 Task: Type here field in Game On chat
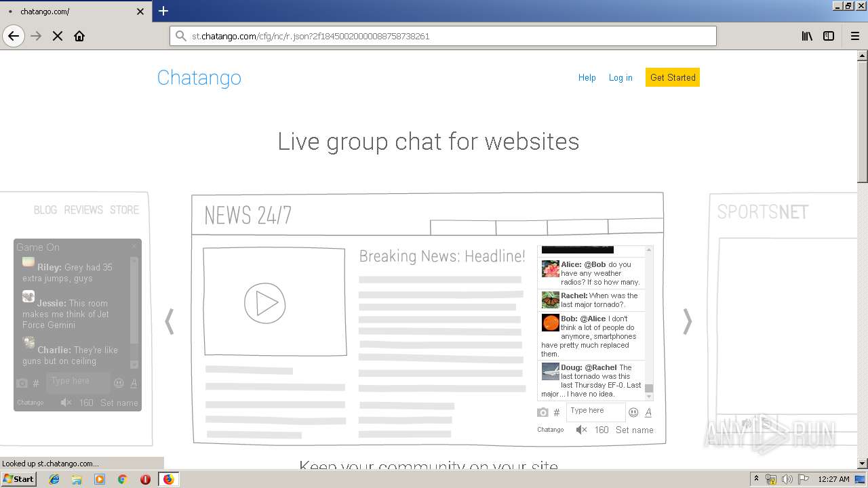click(x=77, y=382)
